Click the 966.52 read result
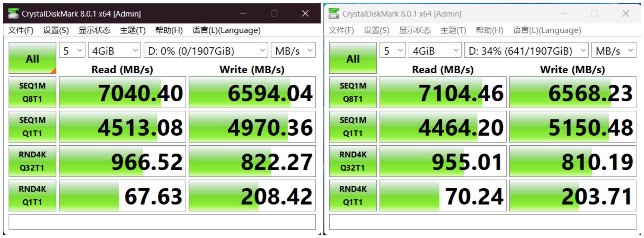Image resolution: width=644 pixels, height=238 pixels. click(122, 161)
